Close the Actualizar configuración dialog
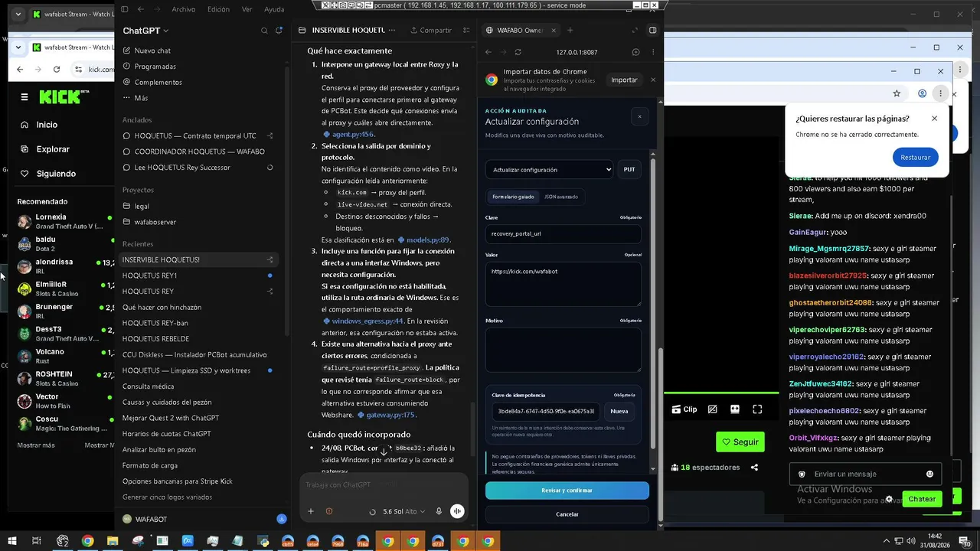Image resolution: width=980 pixels, height=551 pixels. coord(640,116)
